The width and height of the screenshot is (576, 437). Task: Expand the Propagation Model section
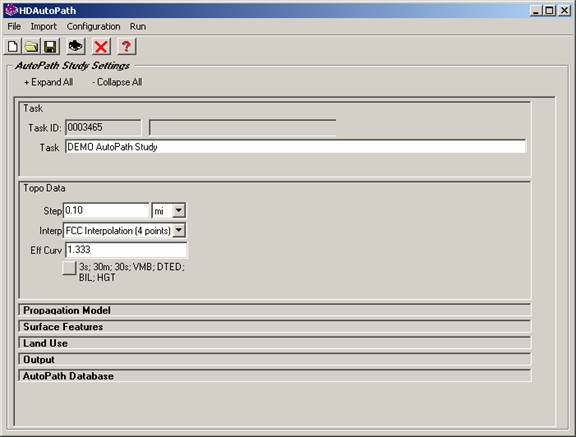(x=275, y=310)
